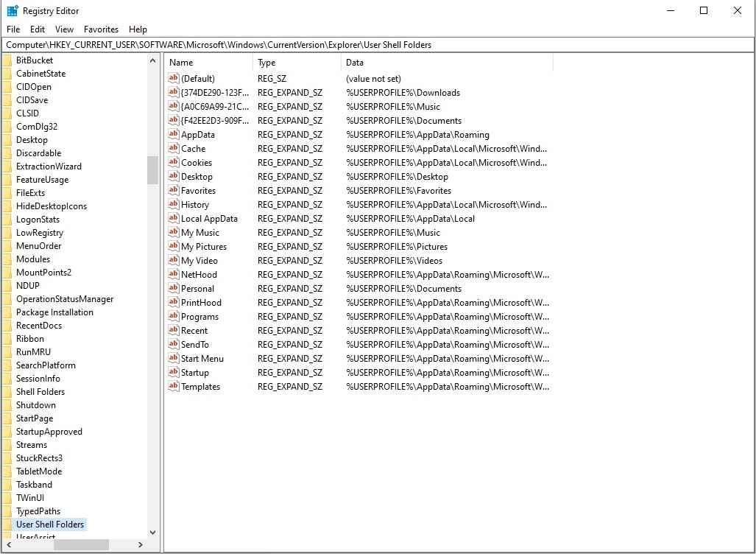This screenshot has width=756, height=554.
Task: Select the icon for the Cookies value
Action: point(174,162)
